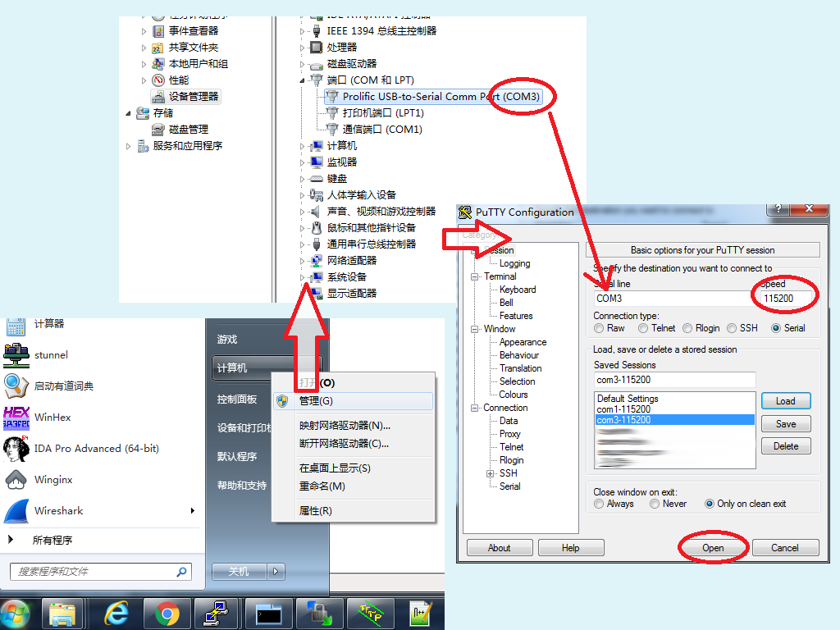Click Open in PuTTY Configuration
This screenshot has height=630, width=840.
click(713, 547)
